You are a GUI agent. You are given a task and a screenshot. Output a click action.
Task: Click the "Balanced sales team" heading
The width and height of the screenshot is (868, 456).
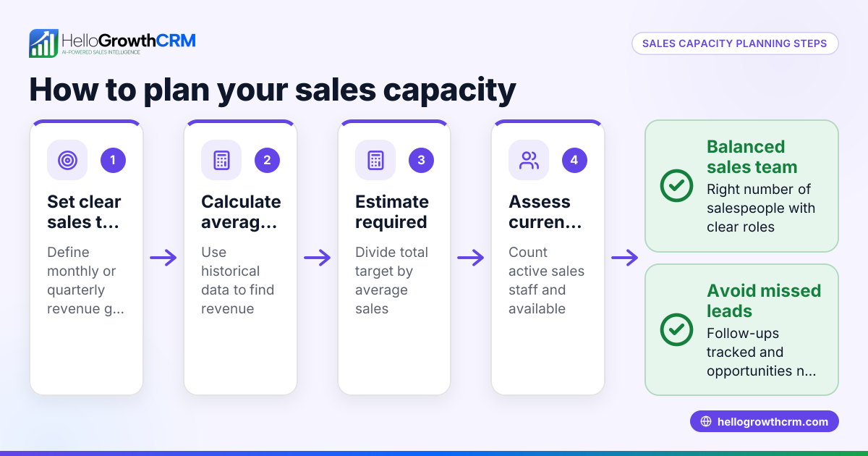click(x=752, y=157)
